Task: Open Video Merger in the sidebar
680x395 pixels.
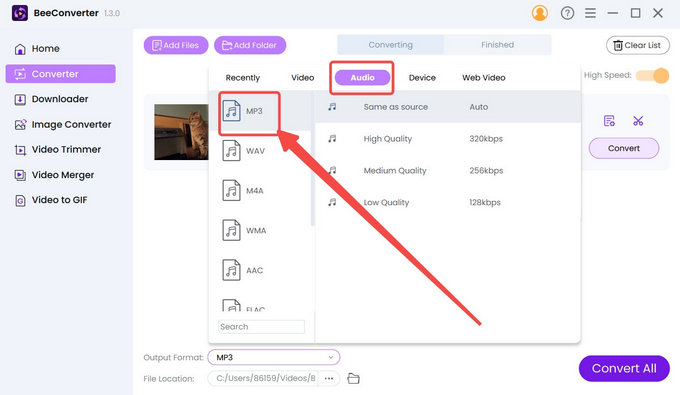Action: pos(54,175)
